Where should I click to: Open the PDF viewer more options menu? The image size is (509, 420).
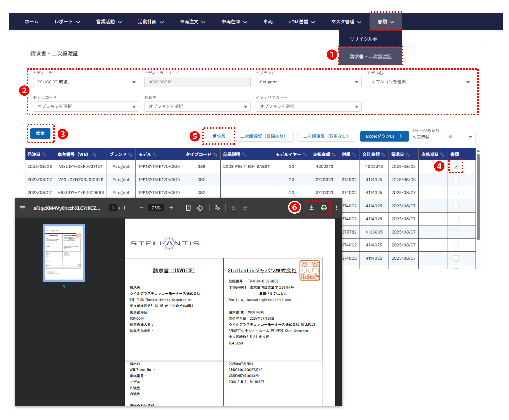(337, 208)
